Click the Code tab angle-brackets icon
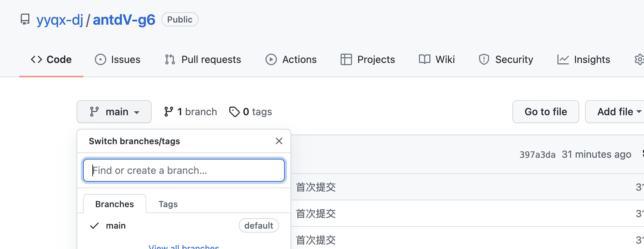 tap(36, 59)
